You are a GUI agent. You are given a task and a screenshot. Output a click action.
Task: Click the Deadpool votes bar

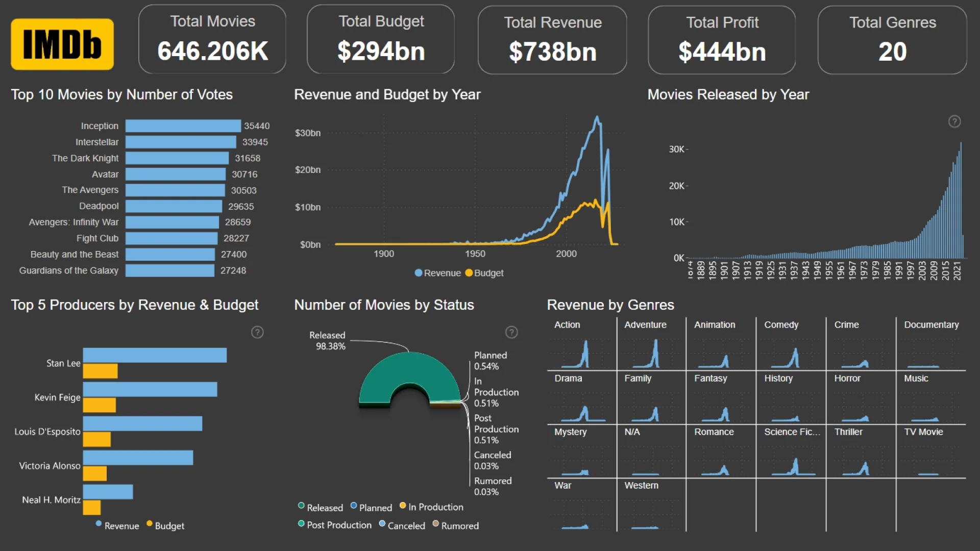coord(174,206)
